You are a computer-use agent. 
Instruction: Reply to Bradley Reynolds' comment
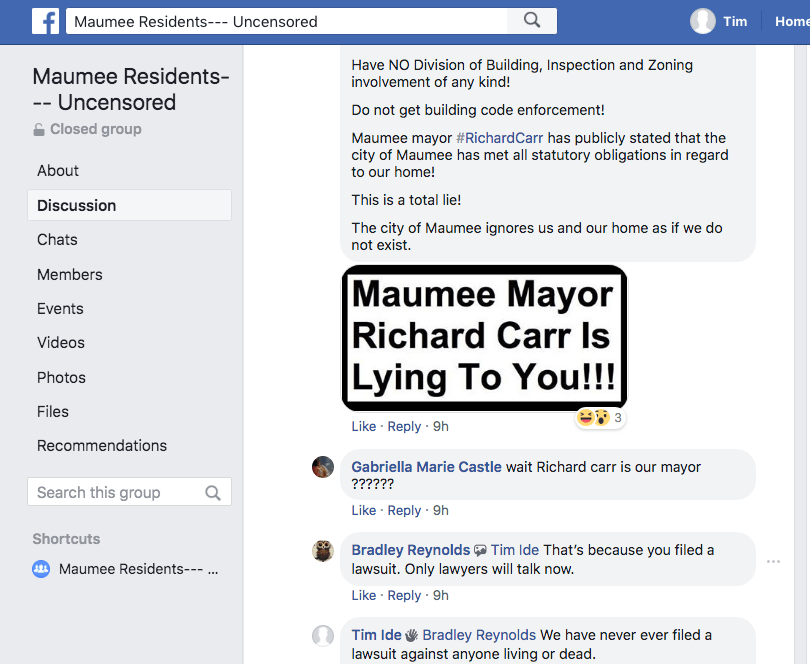tap(404, 595)
